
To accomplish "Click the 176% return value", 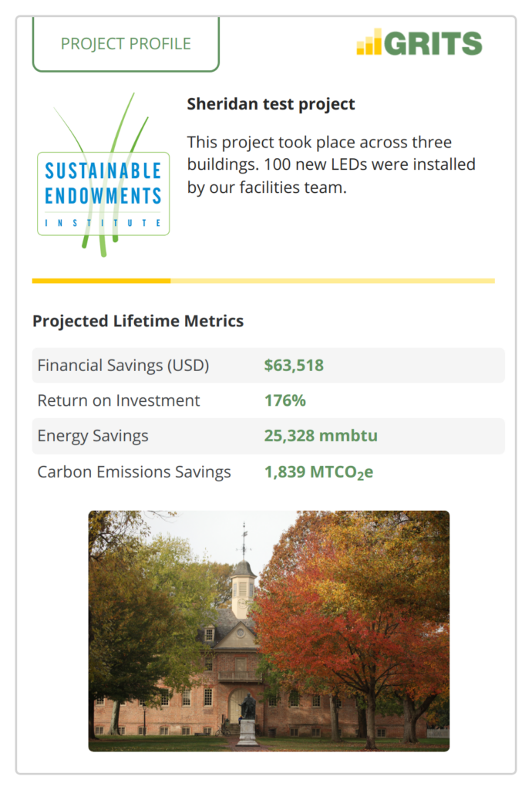I will coord(285,400).
